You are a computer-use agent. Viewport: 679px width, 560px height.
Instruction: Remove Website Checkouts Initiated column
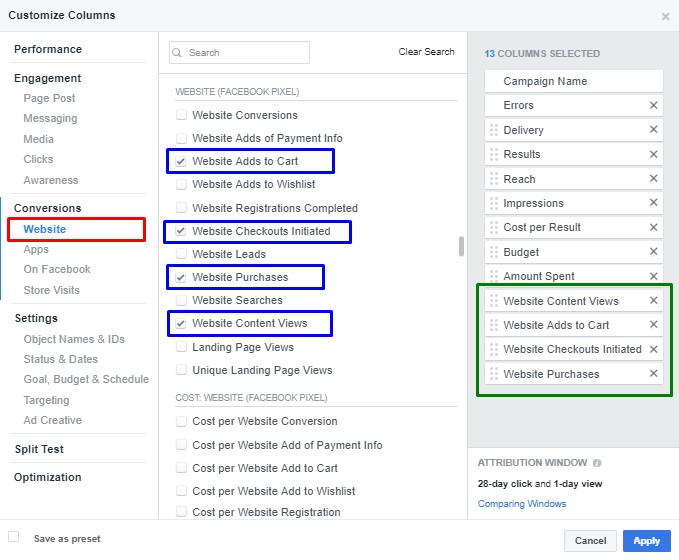click(653, 349)
